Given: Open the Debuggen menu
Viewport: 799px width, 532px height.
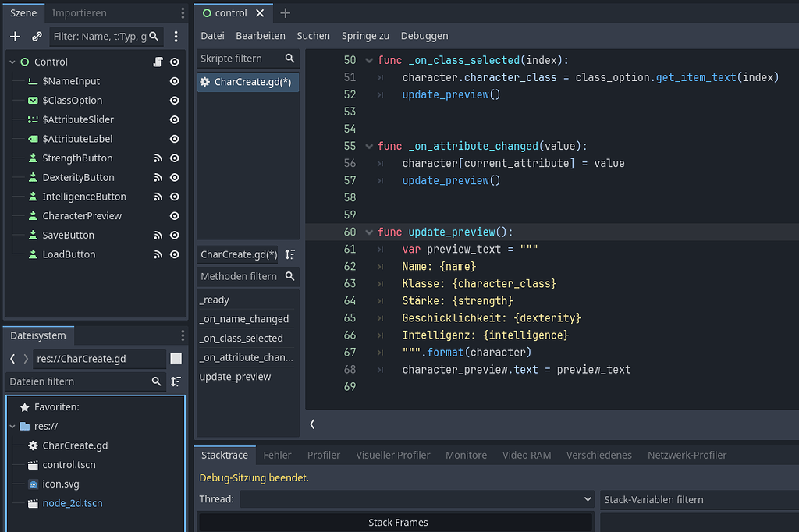Looking at the screenshot, I should coord(424,36).
